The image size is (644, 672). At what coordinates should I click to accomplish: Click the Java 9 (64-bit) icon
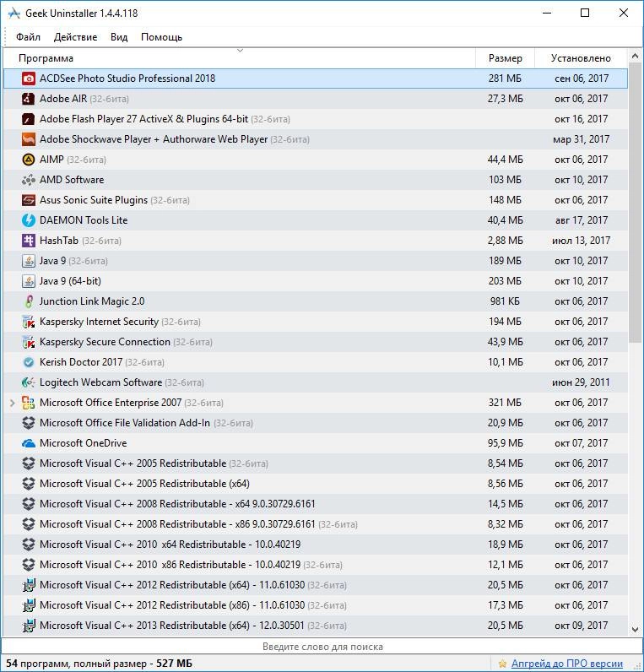(29, 281)
